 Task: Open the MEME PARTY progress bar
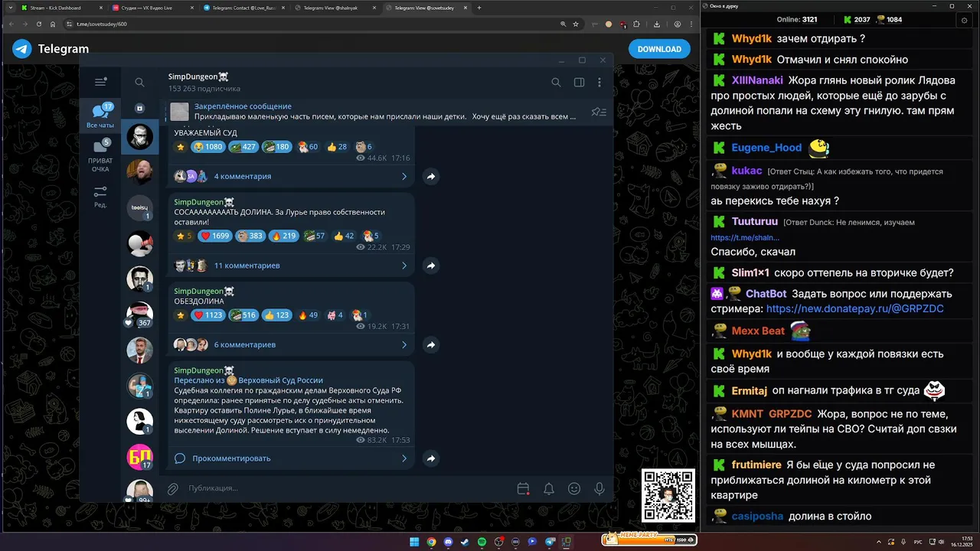(x=648, y=539)
